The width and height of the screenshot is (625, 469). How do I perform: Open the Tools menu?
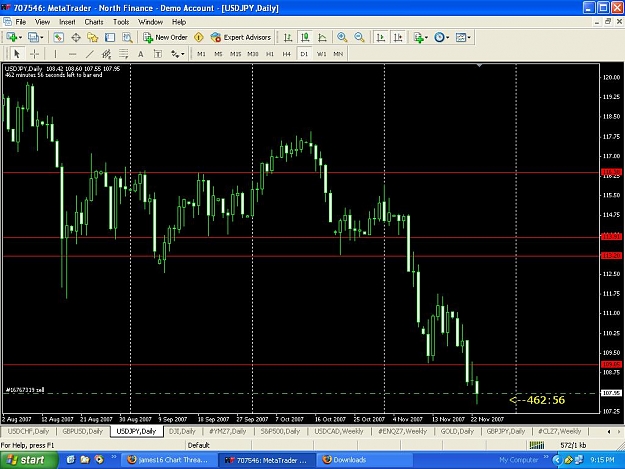[121, 22]
